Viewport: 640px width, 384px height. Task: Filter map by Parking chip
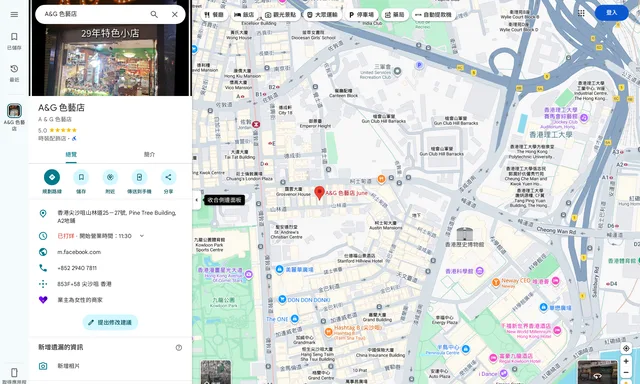pos(362,15)
